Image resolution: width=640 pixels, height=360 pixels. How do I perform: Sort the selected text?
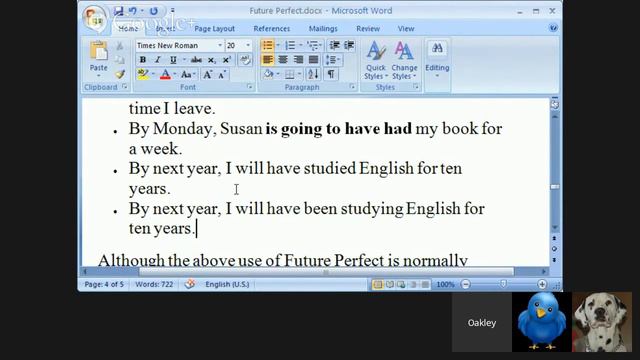(313, 75)
